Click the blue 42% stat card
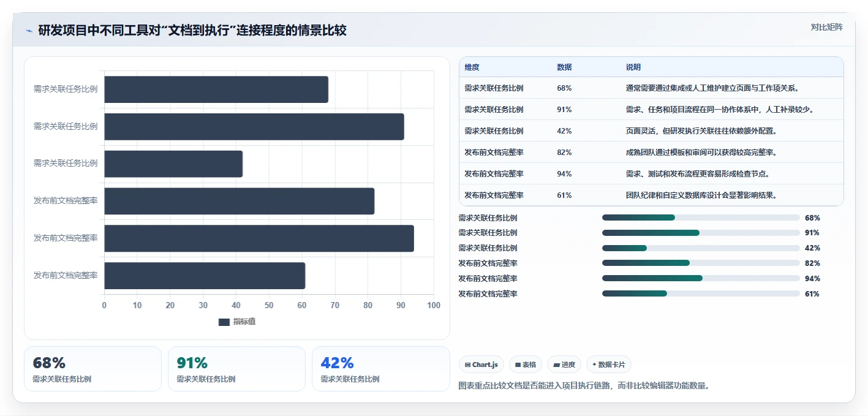The image size is (868, 416). (381, 369)
